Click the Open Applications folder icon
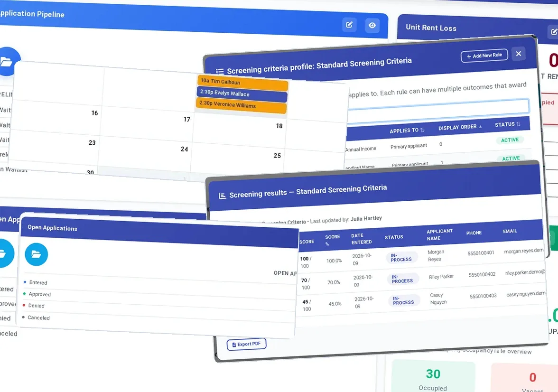558x392 pixels. pos(36,254)
